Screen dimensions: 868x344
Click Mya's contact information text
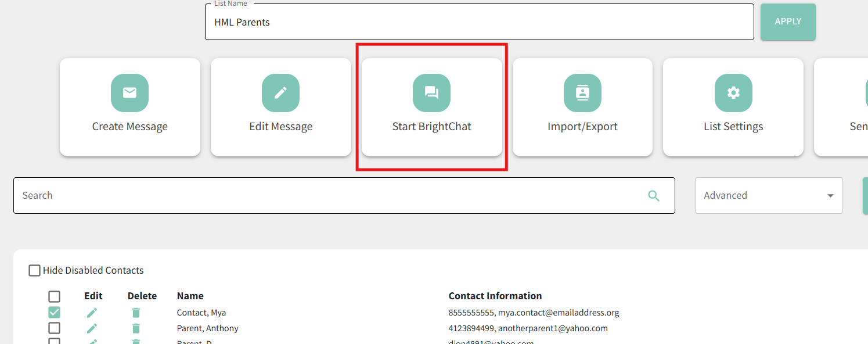pyautogui.click(x=534, y=313)
